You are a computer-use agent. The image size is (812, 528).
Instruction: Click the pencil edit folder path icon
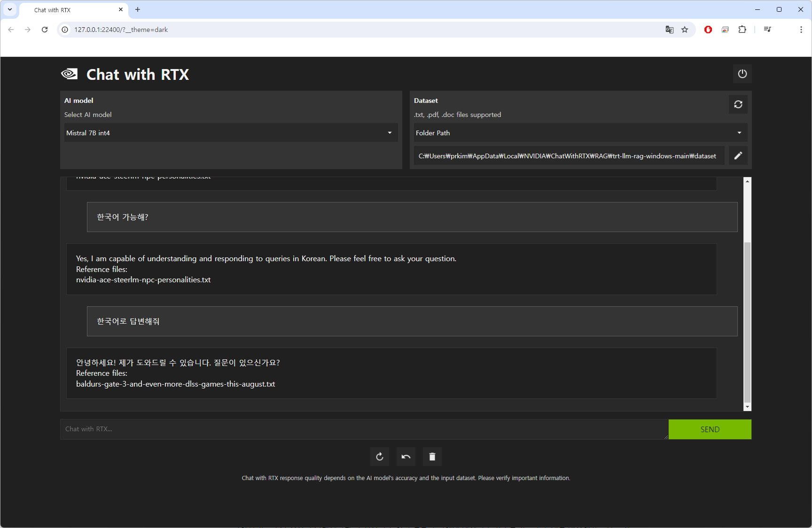tap(738, 155)
